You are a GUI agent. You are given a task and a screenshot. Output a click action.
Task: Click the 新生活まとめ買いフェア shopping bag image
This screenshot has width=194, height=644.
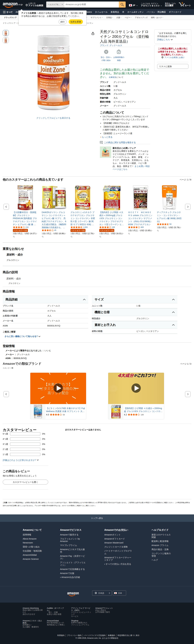pos(105,152)
